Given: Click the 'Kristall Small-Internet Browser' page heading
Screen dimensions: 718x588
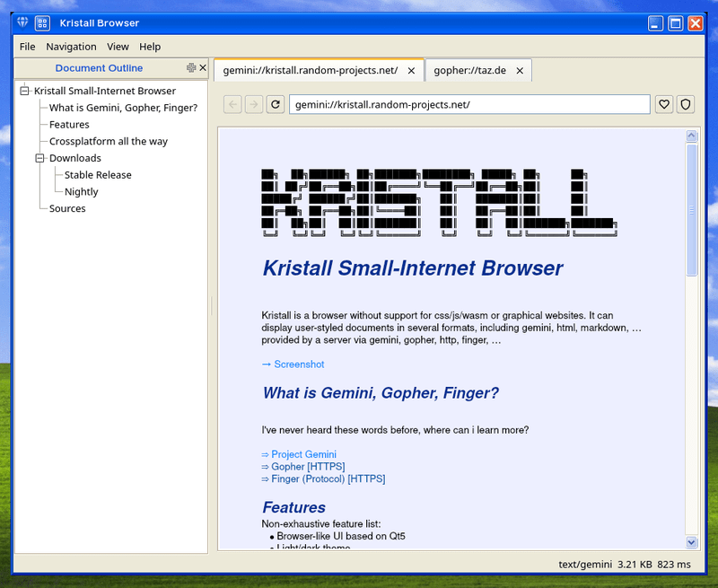Looking at the screenshot, I should 413,268.
